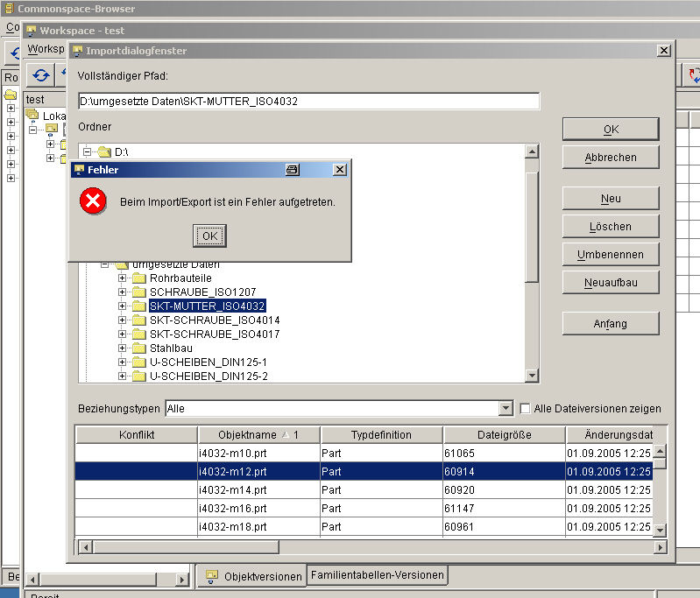Screen dimensions: 700x598
Task: Expand the SCHRAUBE_ISO1207 folder
Action: click(122, 292)
